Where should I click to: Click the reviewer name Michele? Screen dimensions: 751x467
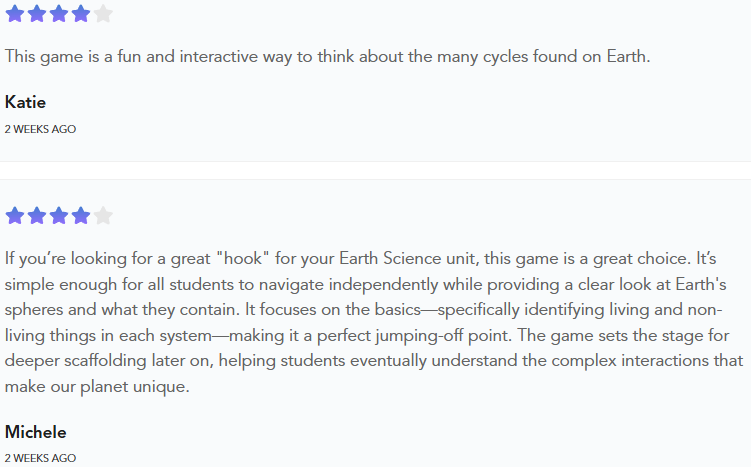36,432
